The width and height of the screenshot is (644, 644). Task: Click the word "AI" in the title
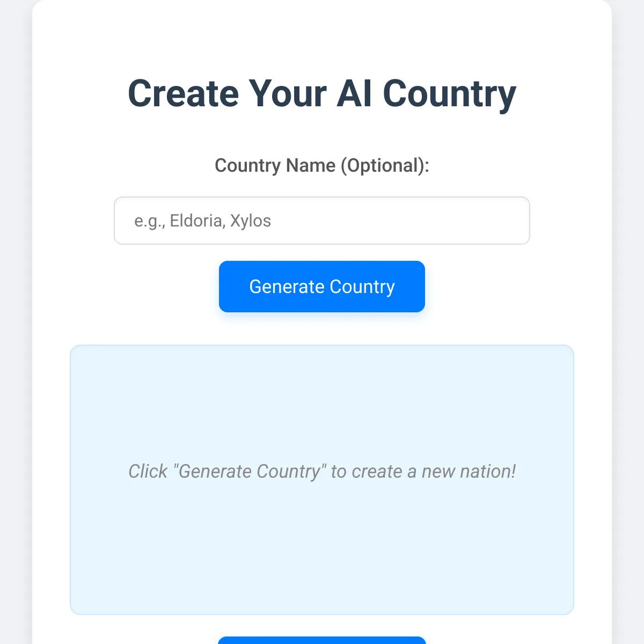pyautogui.click(x=355, y=94)
